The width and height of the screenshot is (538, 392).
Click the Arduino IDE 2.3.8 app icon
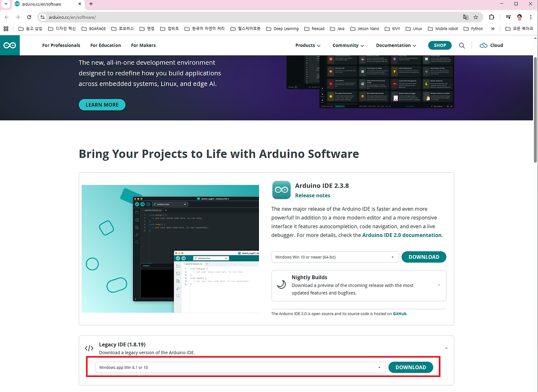pyautogui.click(x=281, y=190)
